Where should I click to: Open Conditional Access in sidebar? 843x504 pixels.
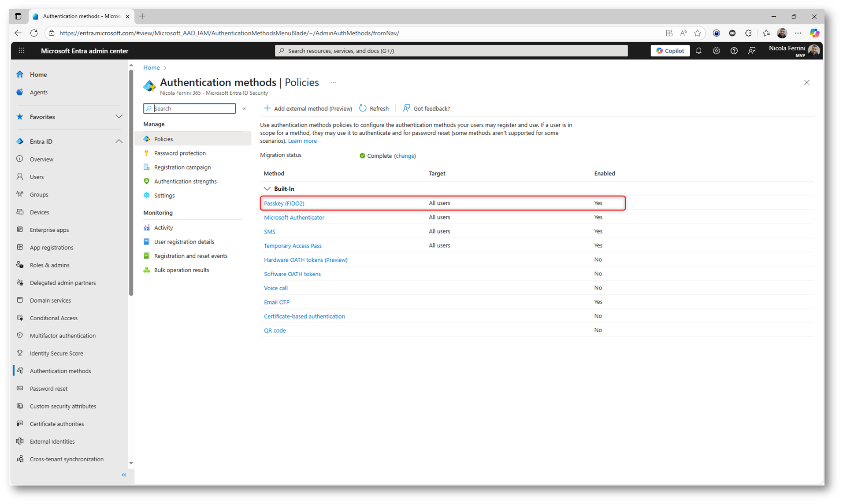[54, 318]
